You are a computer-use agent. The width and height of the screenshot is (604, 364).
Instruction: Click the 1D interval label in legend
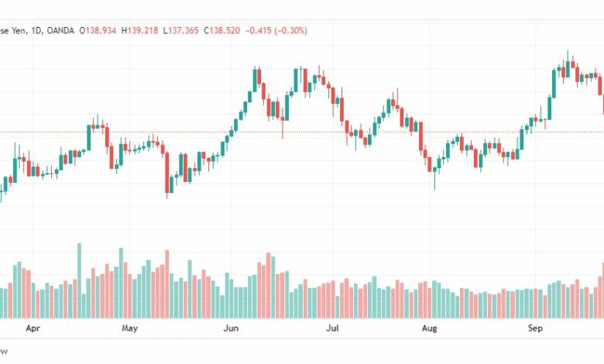click(x=36, y=30)
